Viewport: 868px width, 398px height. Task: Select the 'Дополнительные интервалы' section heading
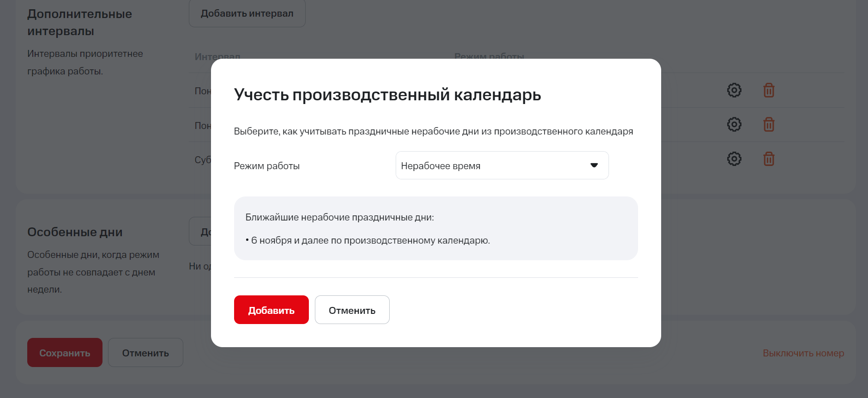[x=79, y=22]
